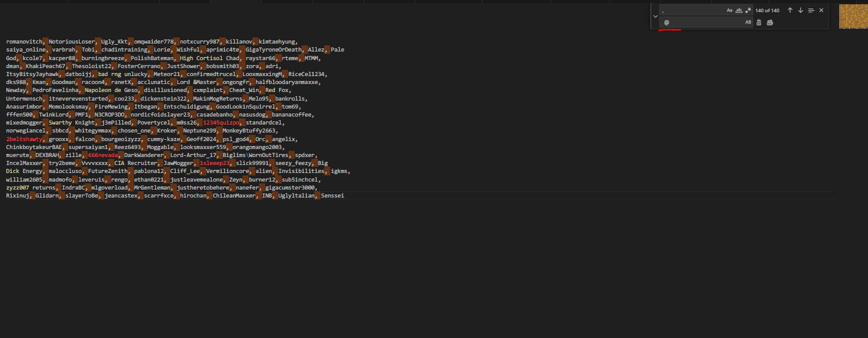Click the red text '12345quizpo'
The image size is (868, 338).
pyautogui.click(x=221, y=123)
